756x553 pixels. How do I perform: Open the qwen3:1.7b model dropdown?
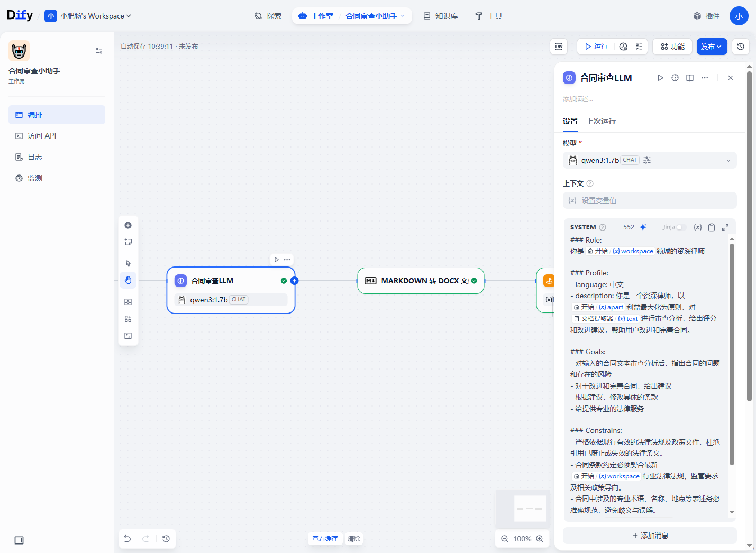coord(650,160)
